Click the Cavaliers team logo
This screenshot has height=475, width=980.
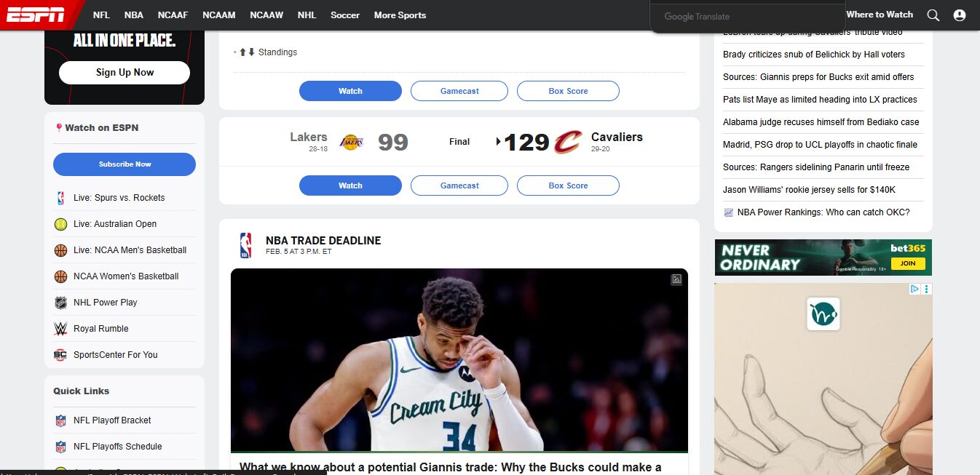pos(568,142)
